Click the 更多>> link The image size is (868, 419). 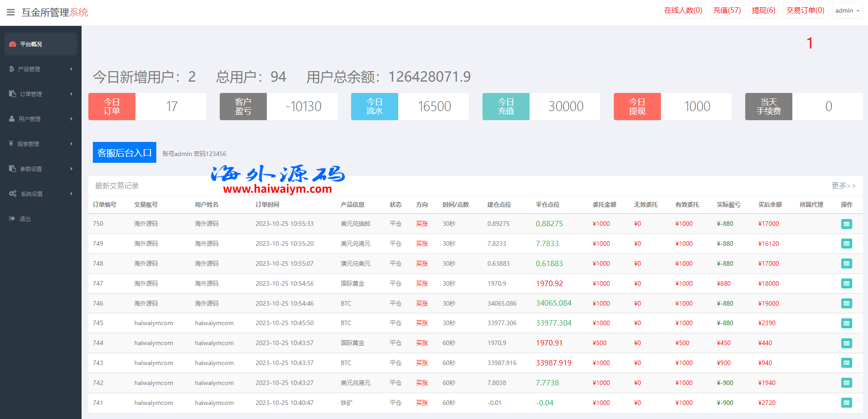843,185
